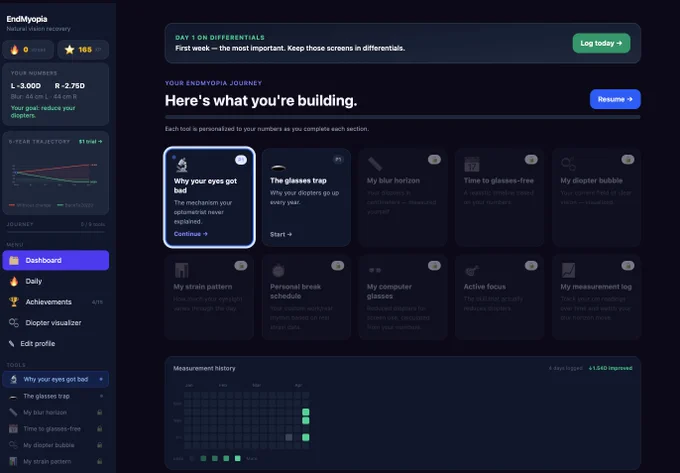Click the lock icon beside Time to glasses-free in sidebar

point(100,429)
